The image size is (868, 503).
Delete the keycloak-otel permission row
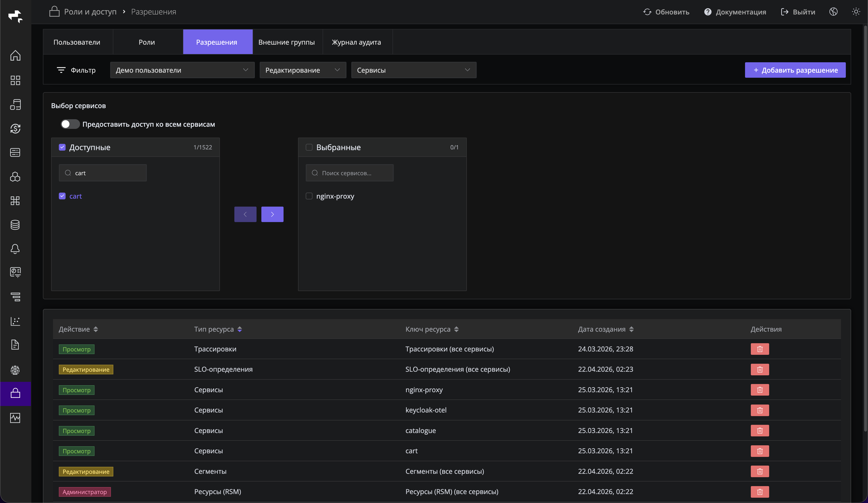759,410
